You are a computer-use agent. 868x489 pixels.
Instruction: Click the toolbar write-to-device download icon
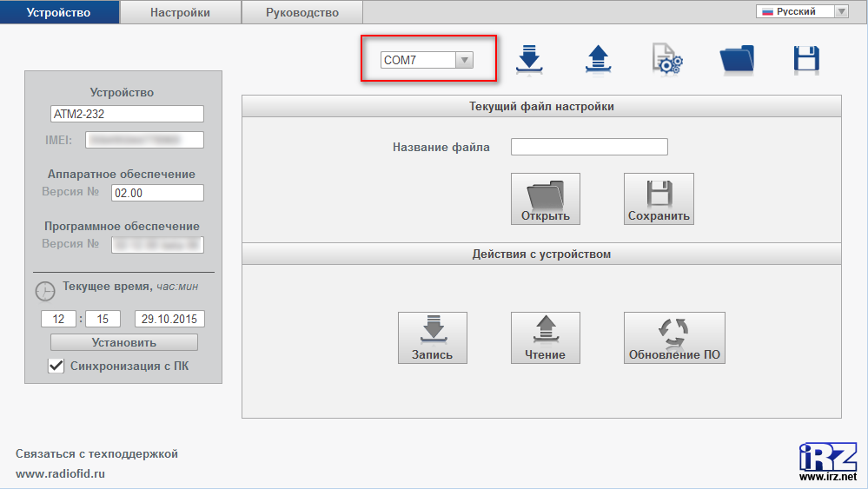coord(528,58)
